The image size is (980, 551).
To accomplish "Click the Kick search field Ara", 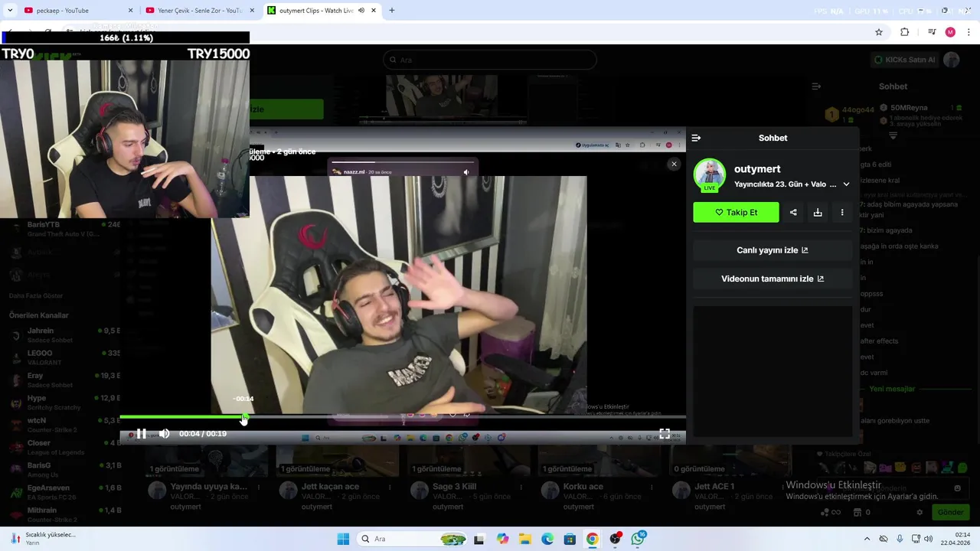I will 490,60.
